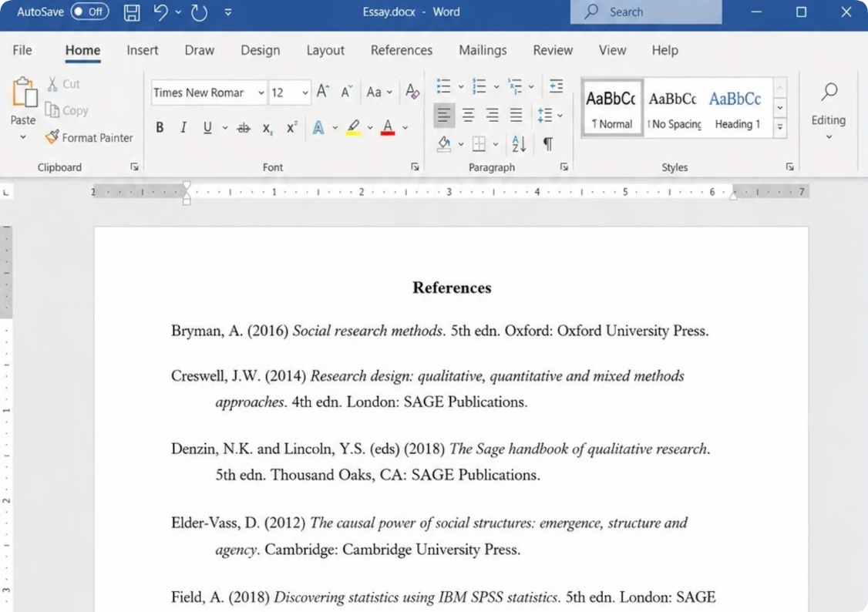Open the Paragraph dialog launcher
Viewport: 868px width, 612px height.
coord(564,166)
